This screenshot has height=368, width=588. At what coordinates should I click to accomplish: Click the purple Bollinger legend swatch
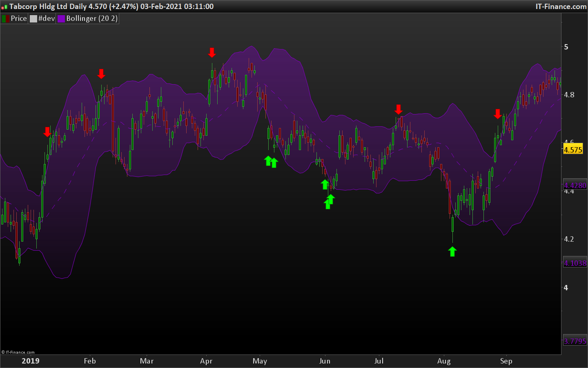[61, 18]
